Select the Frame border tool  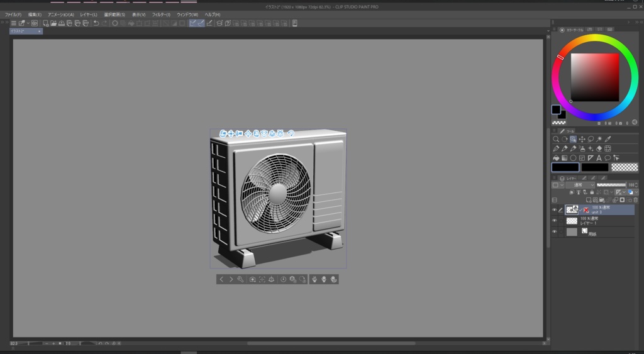pos(582,158)
